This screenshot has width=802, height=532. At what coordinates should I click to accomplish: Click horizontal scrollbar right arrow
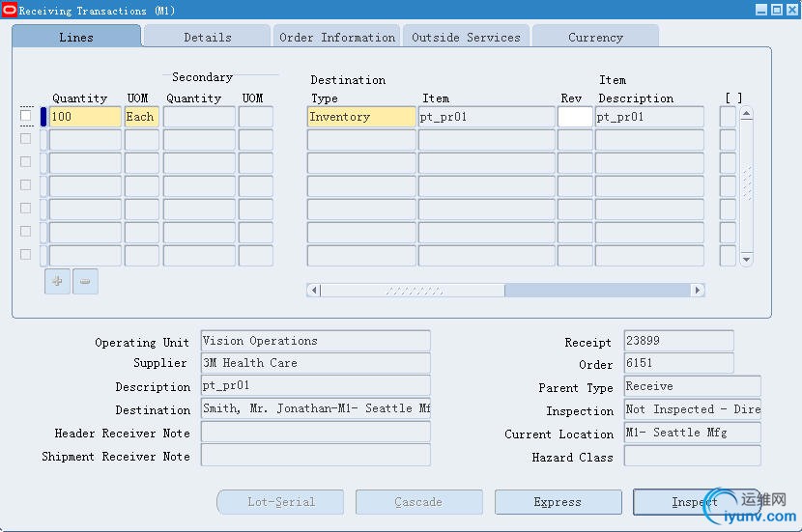point(697,291)
